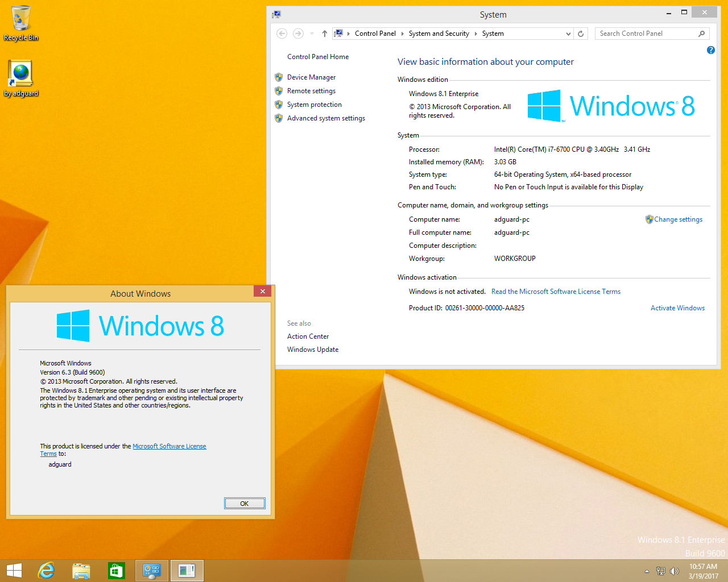Click Windows 8 logo in System window
This screenshot has width=728, height=582.
(x=611, y=106)
